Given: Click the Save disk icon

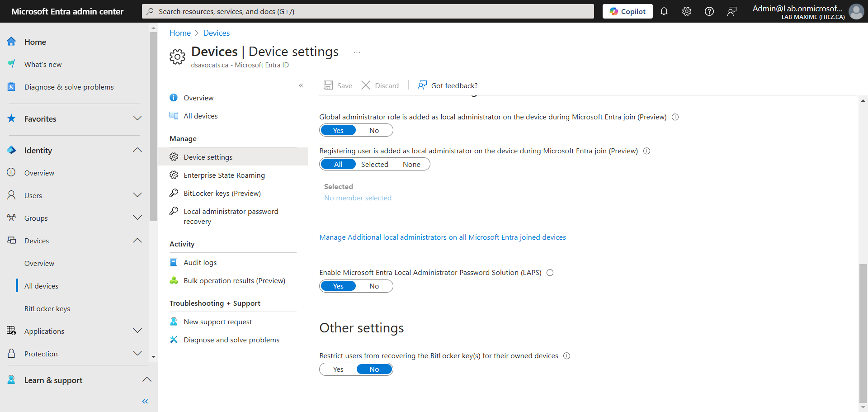Looking at the screenshot, I should coord(328,85).
